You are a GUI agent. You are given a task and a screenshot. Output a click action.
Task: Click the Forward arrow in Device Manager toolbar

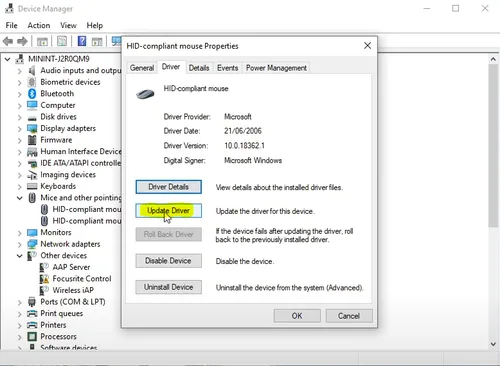pos(22,41)
